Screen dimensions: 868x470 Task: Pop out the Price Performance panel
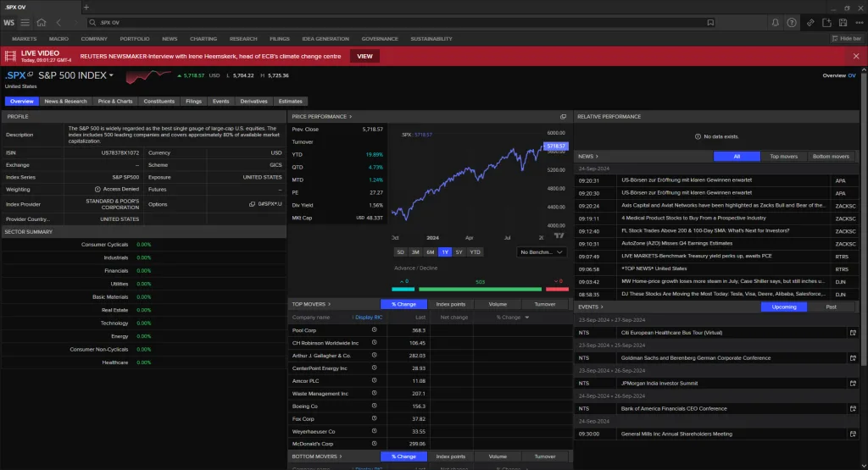coord(563,117)
